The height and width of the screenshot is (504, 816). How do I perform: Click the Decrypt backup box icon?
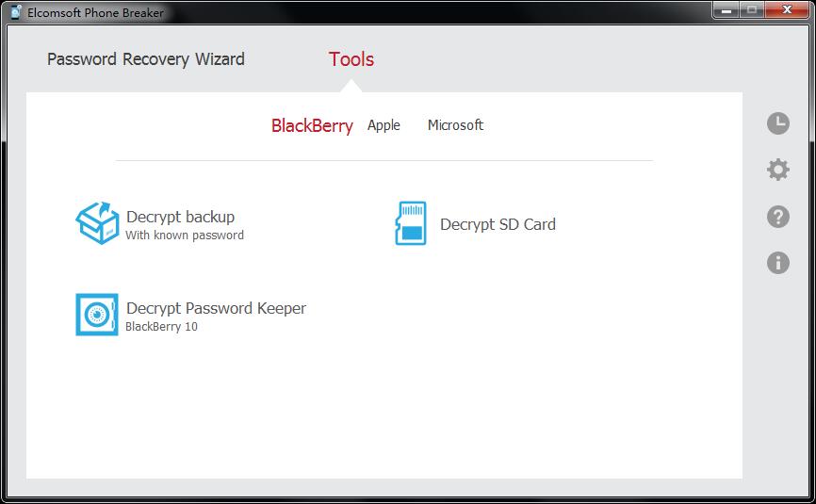[97, 223]
